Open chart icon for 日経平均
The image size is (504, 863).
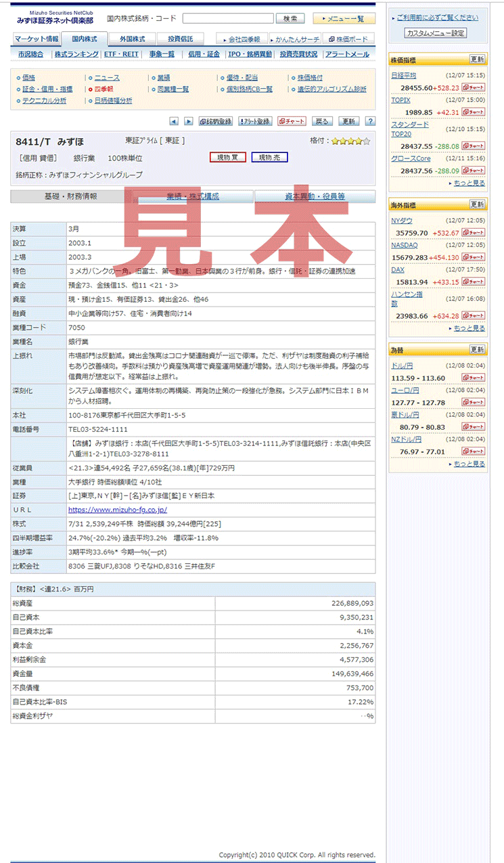point(474,88)
